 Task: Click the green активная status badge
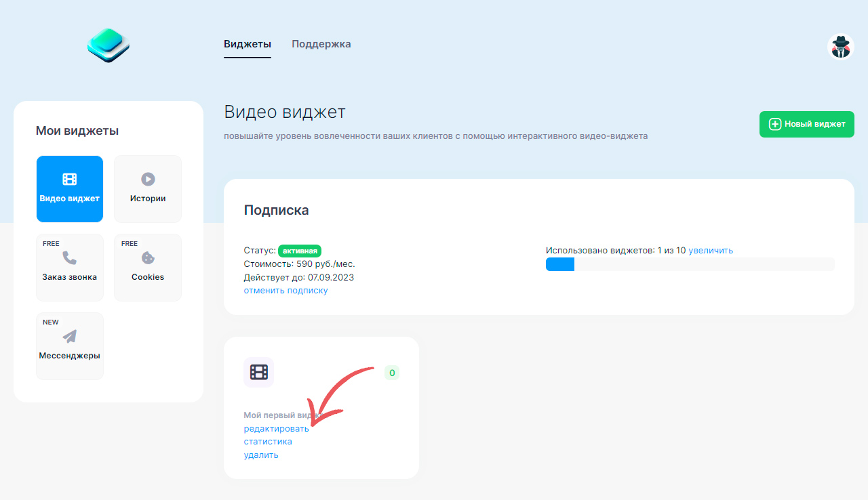click(x=300, y=251)
